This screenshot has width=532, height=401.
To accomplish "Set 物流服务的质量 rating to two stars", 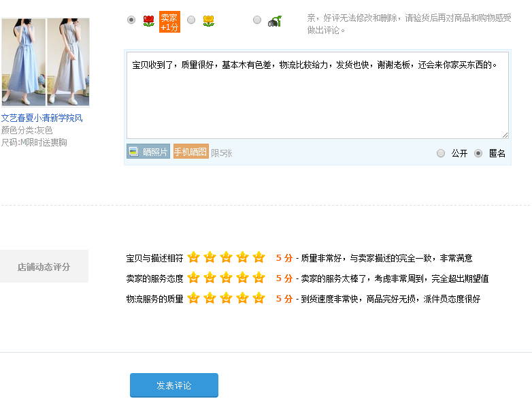I will click(x=210, y=298).
